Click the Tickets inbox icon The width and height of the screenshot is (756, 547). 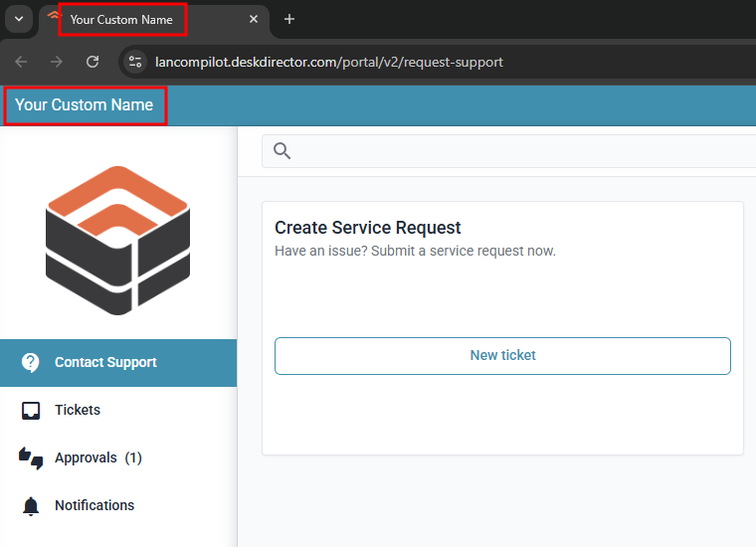pyautogui.click(x=31, y=410)
